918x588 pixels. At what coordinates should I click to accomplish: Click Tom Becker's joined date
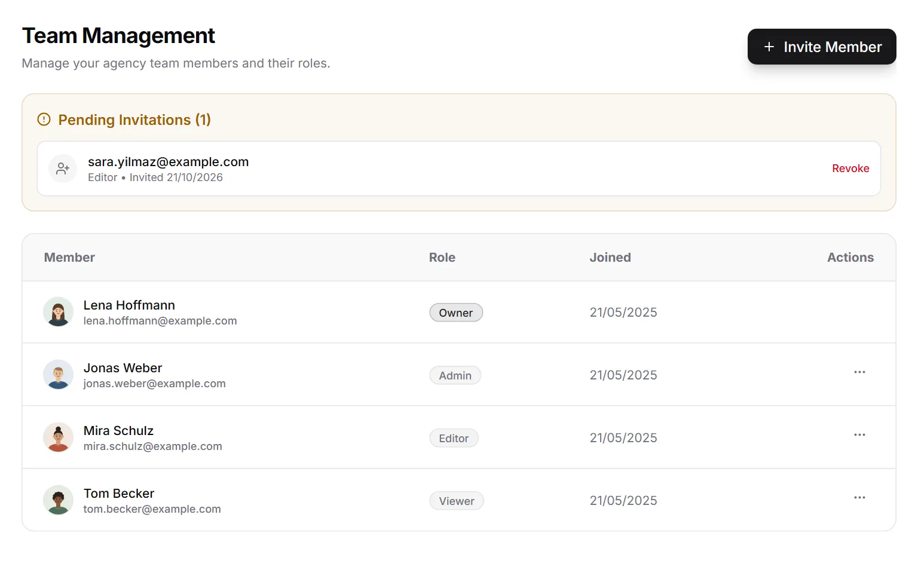[x=623, y=501]
